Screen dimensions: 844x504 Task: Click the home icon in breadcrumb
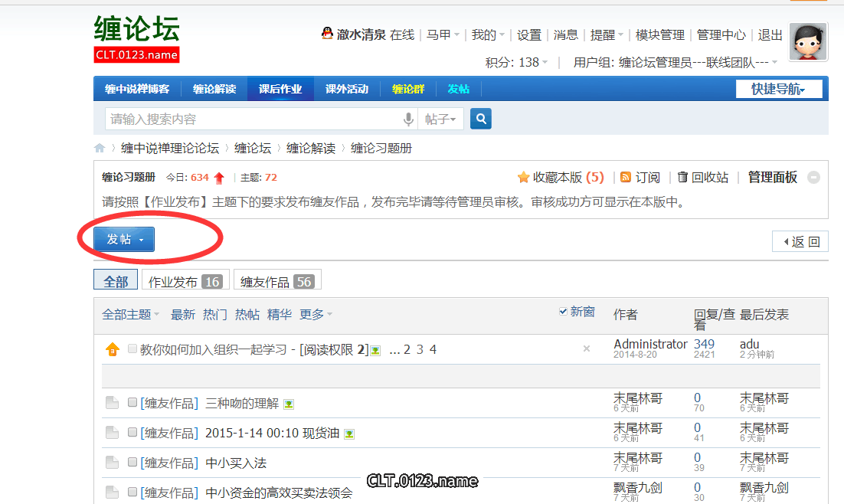coord(100,149)
